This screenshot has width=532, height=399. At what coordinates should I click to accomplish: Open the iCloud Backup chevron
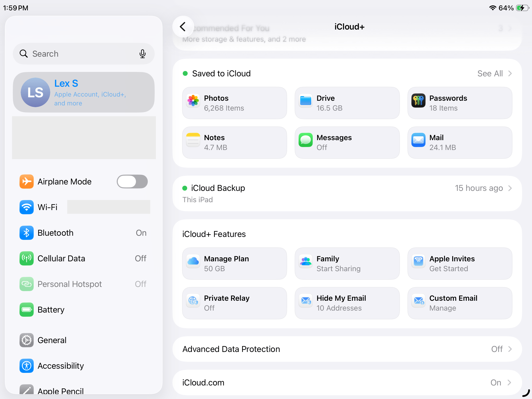[x=510, y=188]
